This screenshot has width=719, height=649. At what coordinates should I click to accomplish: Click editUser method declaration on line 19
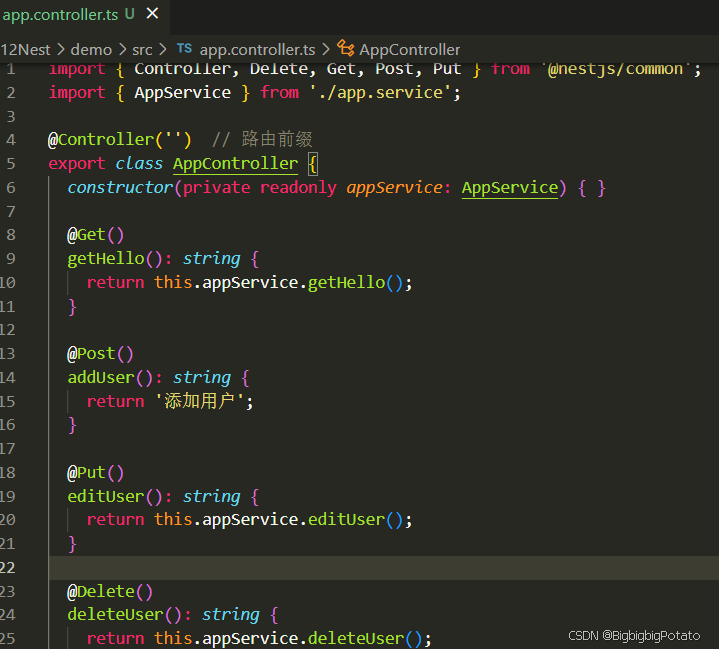pyautogui.click(x=106, y=496)
